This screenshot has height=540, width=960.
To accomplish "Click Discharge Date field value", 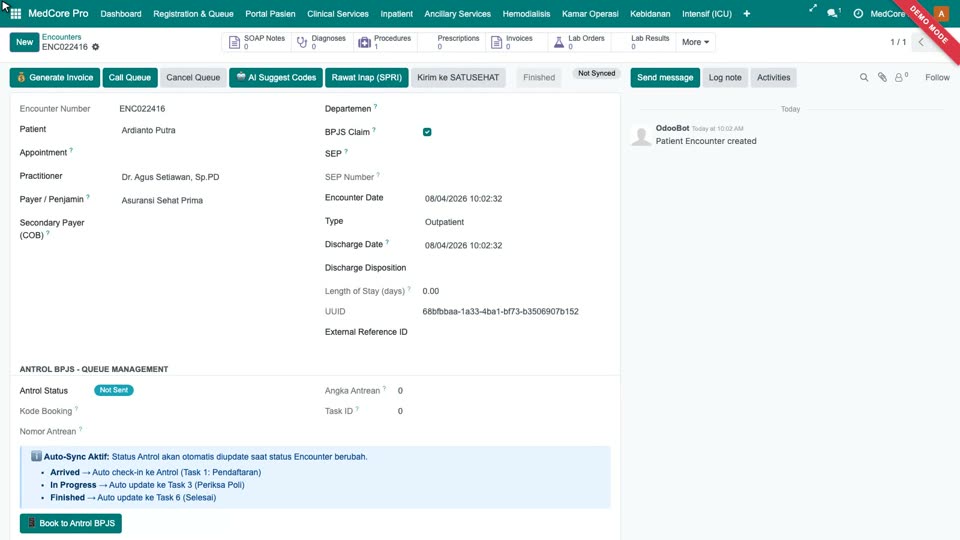I will coord(463,245).
